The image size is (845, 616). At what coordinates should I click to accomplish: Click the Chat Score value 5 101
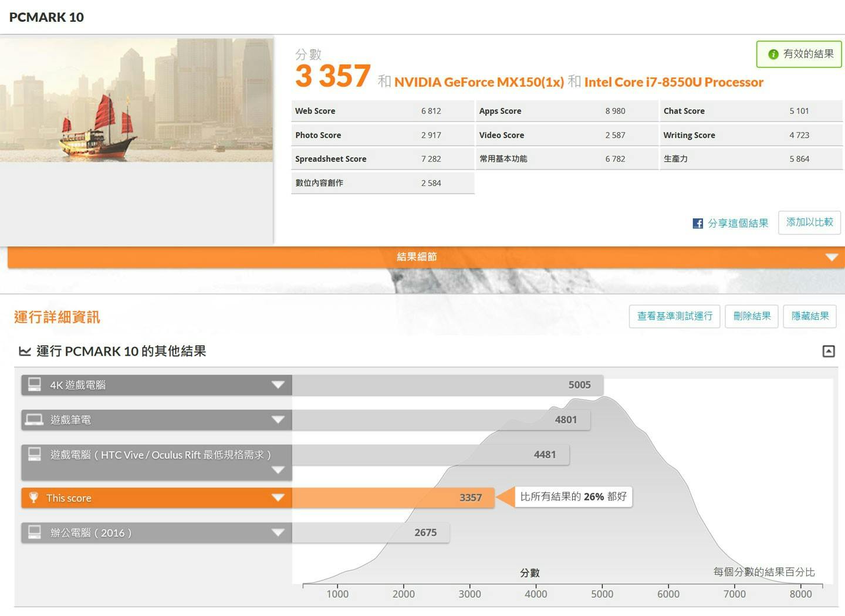(799, 111)
